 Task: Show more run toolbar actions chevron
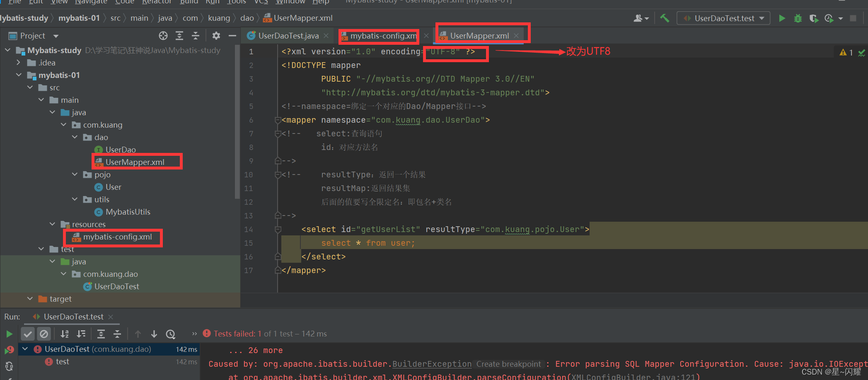click(x=195, y=334)
